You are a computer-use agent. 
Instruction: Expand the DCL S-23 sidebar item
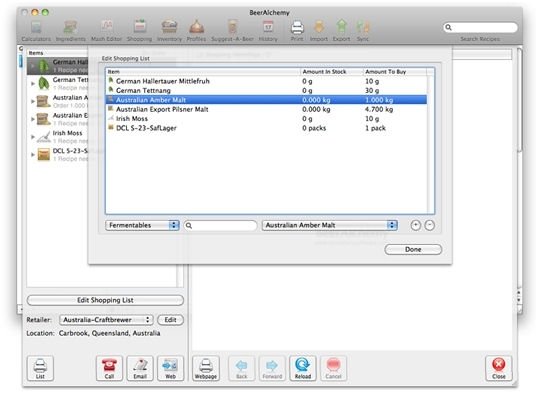(x=33, y=155)
